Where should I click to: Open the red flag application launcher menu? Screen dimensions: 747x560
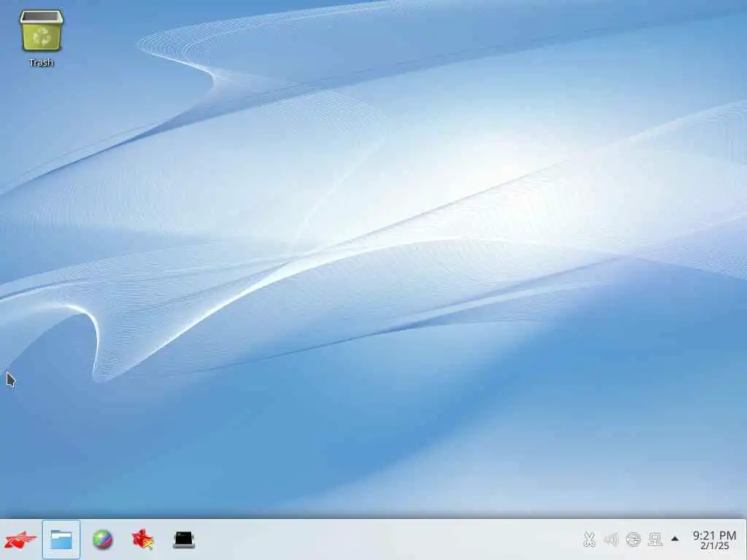coord(20,540)
